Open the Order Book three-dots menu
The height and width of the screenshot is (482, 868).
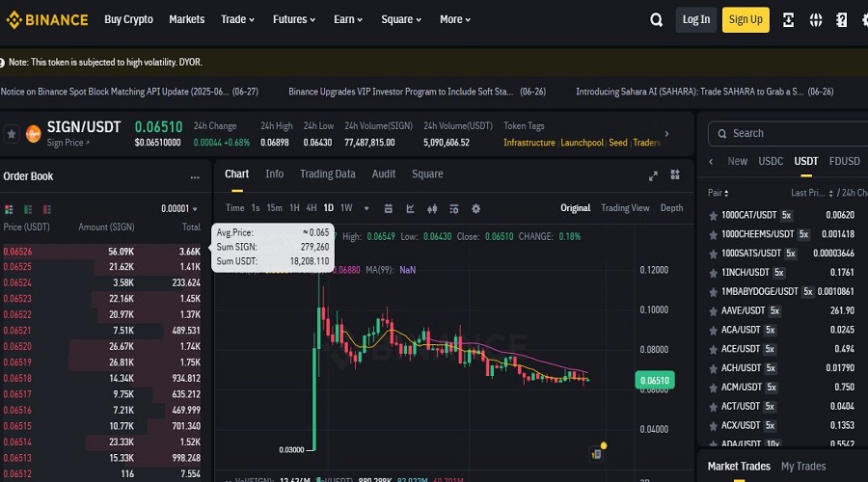point(195,177)
